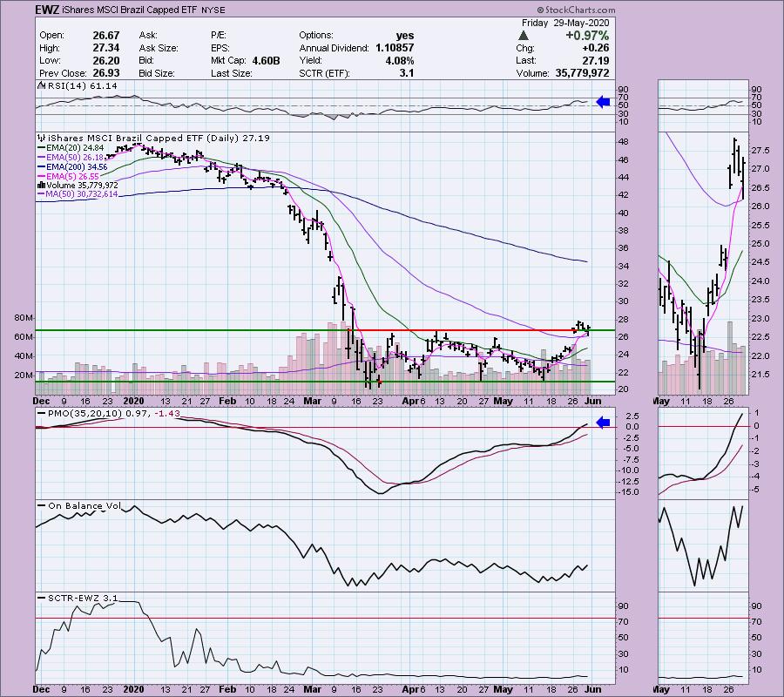Screen dimensions: 784x697
Task: Click the +0.97% percent change
Action: tap(587, 36)
